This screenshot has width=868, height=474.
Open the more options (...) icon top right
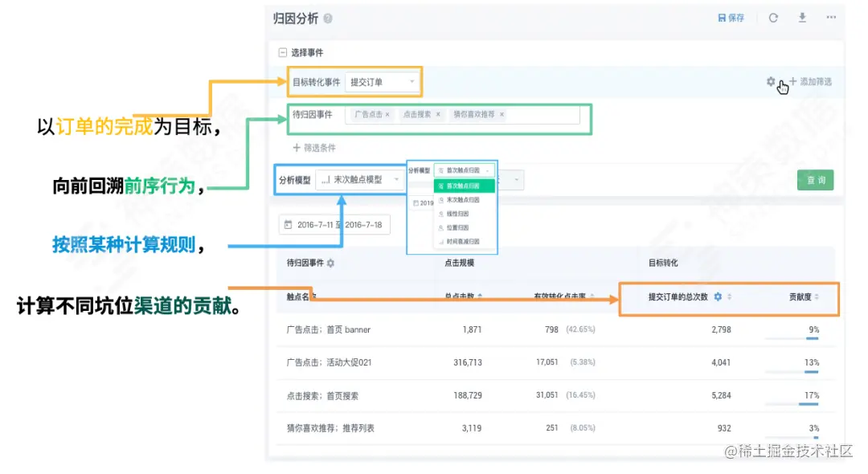pos(831,18)
